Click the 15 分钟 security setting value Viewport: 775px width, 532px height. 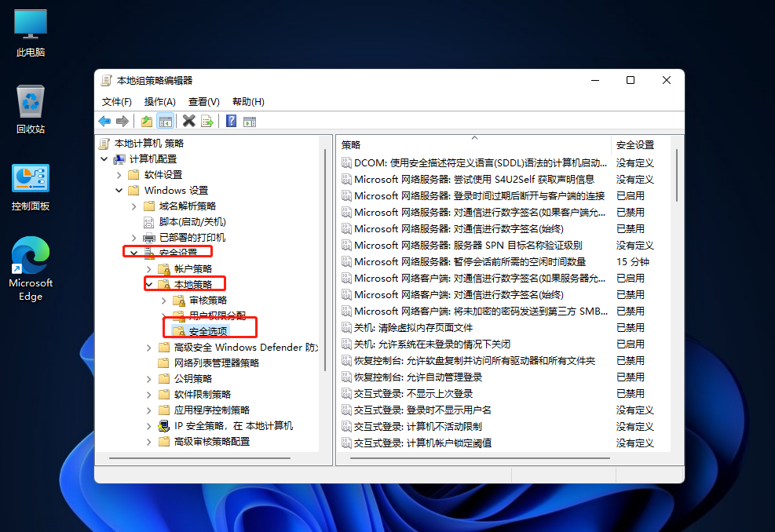[x=633, y=262]
